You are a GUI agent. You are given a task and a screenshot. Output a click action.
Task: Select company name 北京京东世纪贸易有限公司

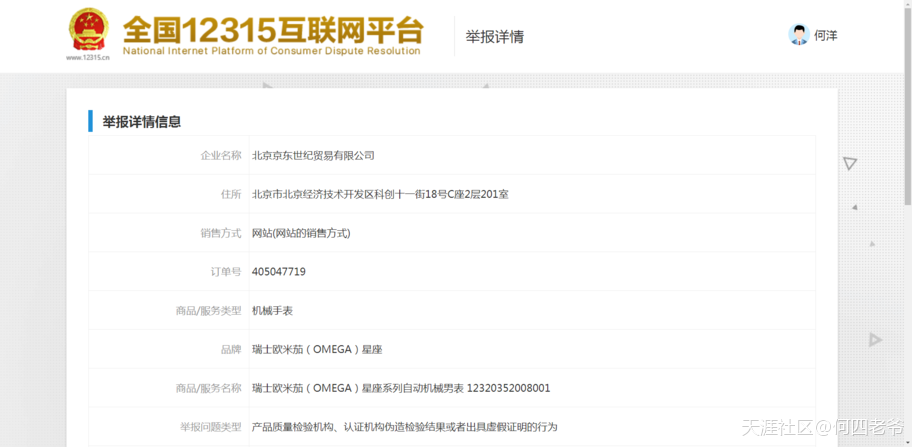click(x=313, y=155)
